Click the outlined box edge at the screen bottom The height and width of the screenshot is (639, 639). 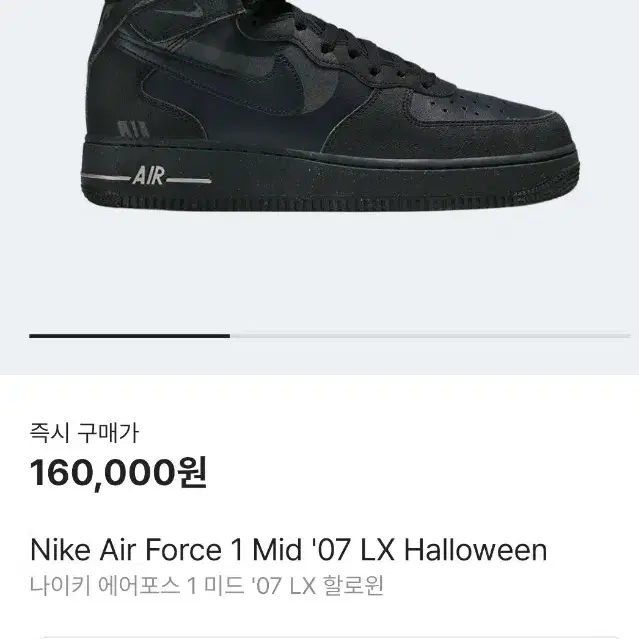click(326, 637)
